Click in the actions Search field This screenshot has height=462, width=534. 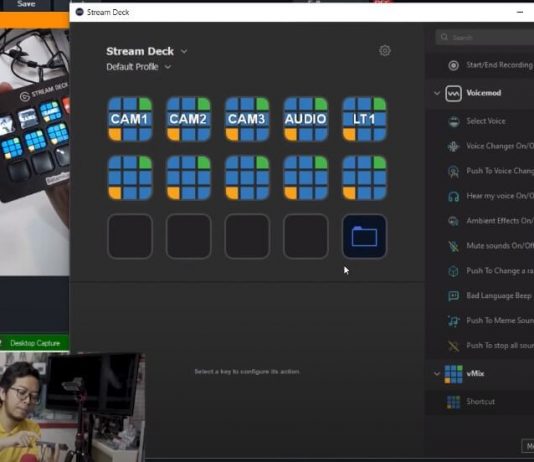[x=485, y=37]
